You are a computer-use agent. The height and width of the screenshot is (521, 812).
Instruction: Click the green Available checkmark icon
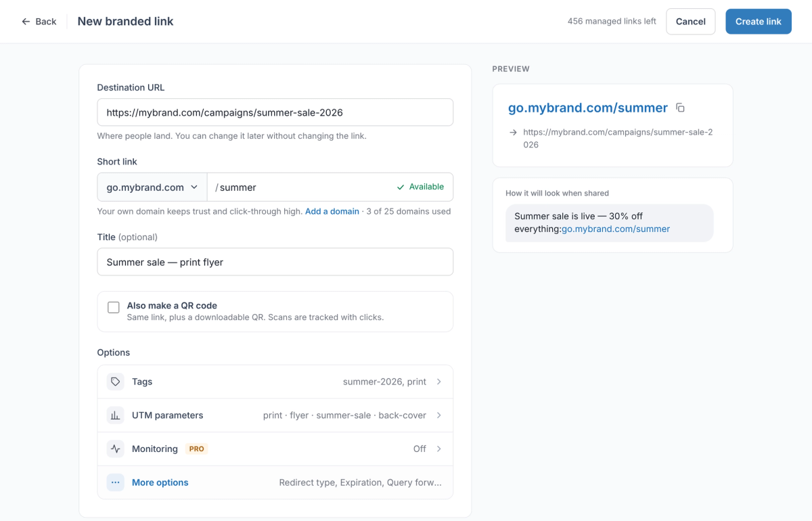pos(401,187)
